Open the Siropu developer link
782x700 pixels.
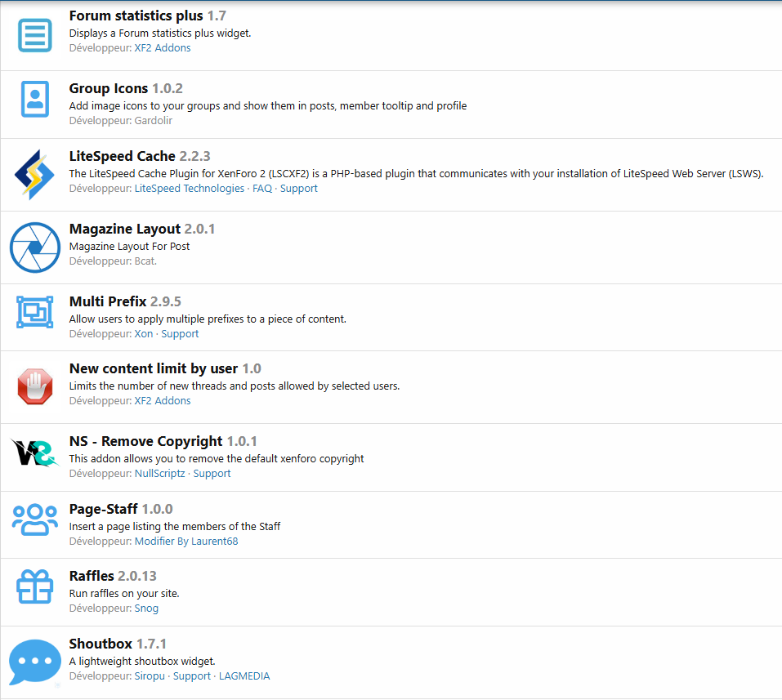(x=150, y=676)
